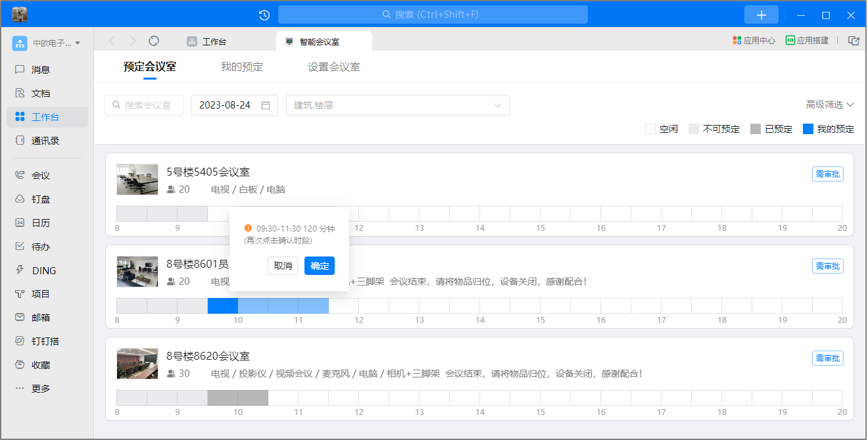Click the refresh page icon
868x440 pixels.
[x=154, y=41]
